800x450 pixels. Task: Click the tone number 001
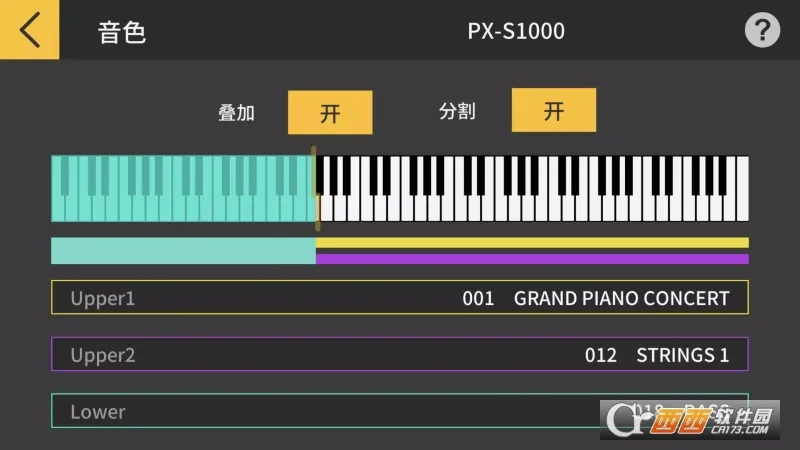(x=478, y=298)
